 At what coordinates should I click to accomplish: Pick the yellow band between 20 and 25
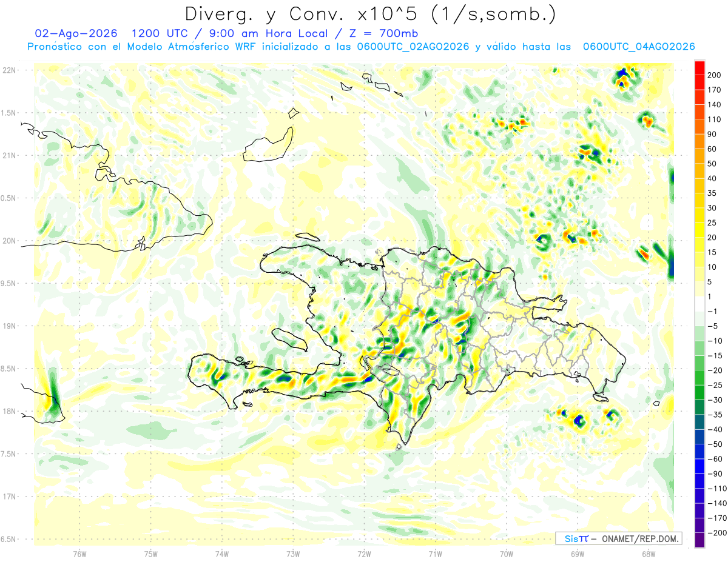click(699, 230)
